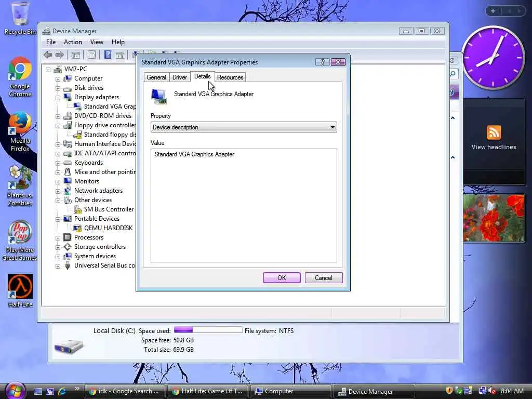This screenshot has width=532, height=399.
Task: Select Standard floppy disk drive entry
Action: click(x=110, y=135)
